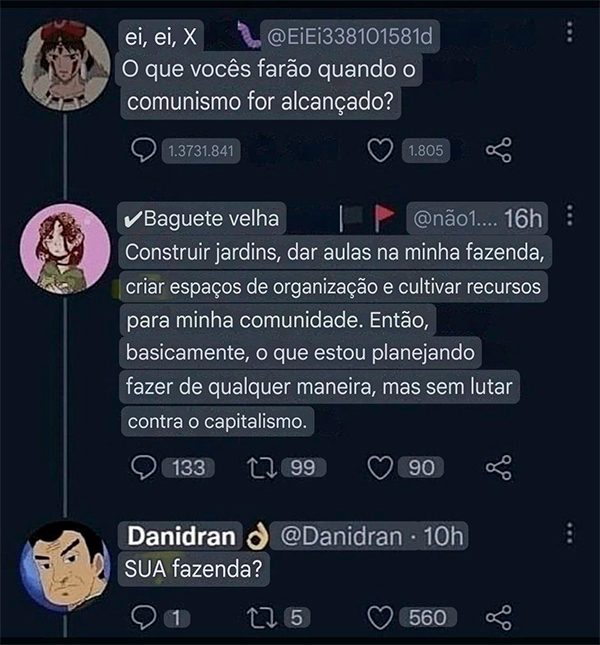
Task: Share Danidran's SUA fazenda tweet
Action: point(499,617)
